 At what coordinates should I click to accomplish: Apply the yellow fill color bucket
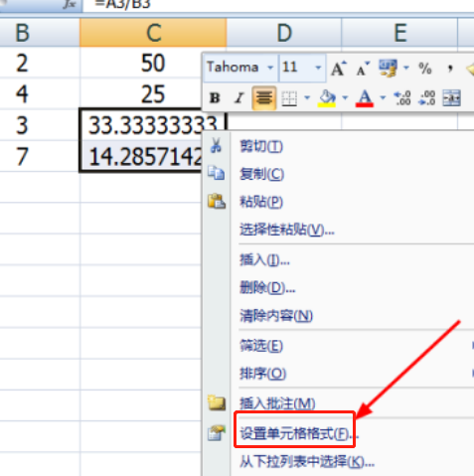(x=327, y=98)
